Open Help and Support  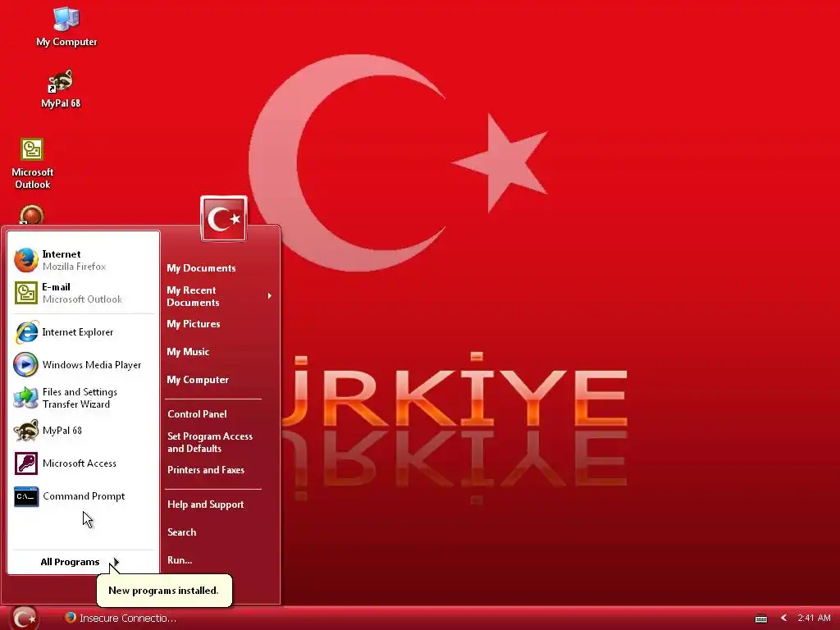click(206, 504)
